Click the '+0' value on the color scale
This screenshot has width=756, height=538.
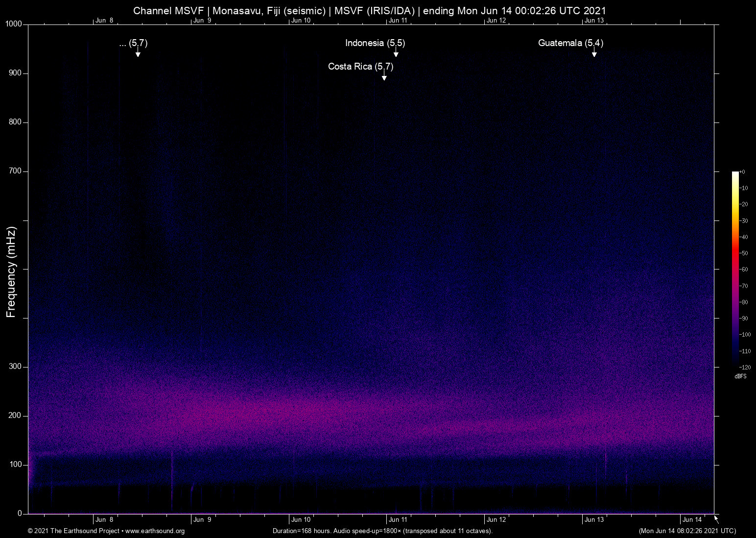tap(742, 172)
